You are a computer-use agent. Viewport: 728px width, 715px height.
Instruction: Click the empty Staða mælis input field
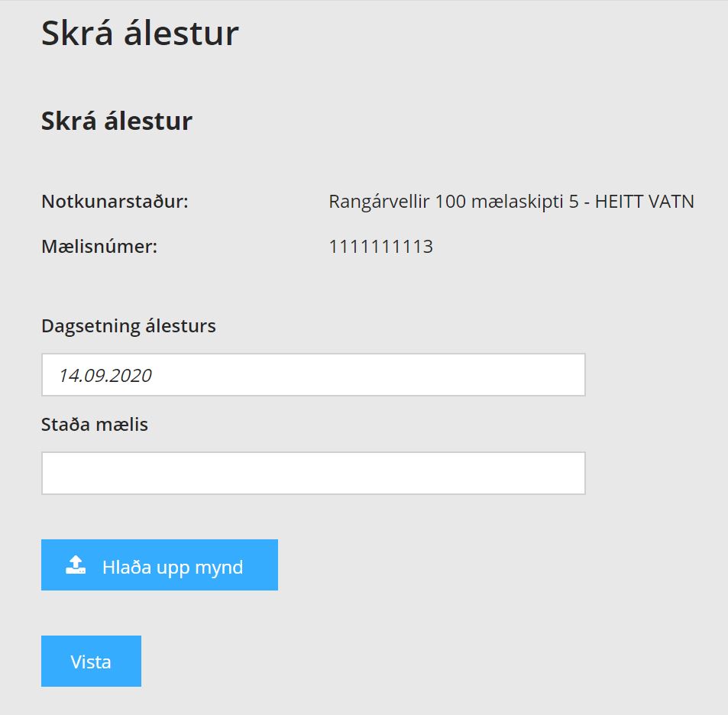coord(313,473)
